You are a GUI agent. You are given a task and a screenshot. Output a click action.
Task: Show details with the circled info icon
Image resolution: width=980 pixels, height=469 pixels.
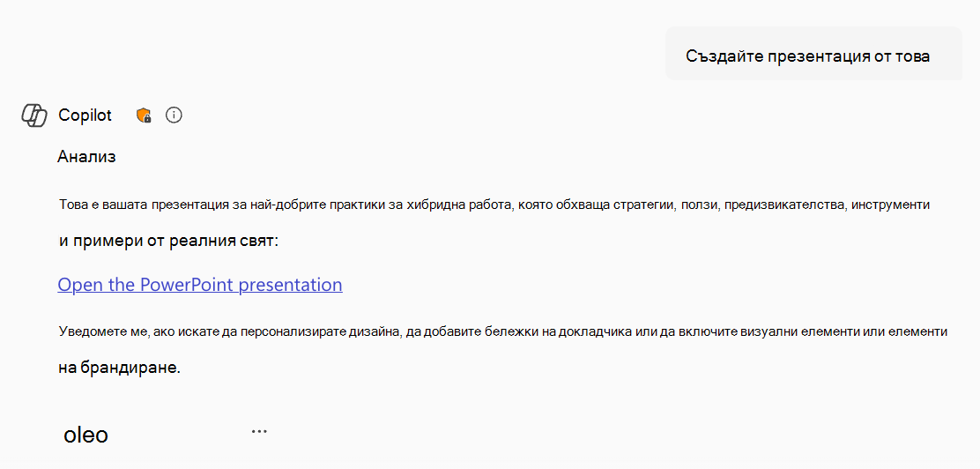pos(174,115)
